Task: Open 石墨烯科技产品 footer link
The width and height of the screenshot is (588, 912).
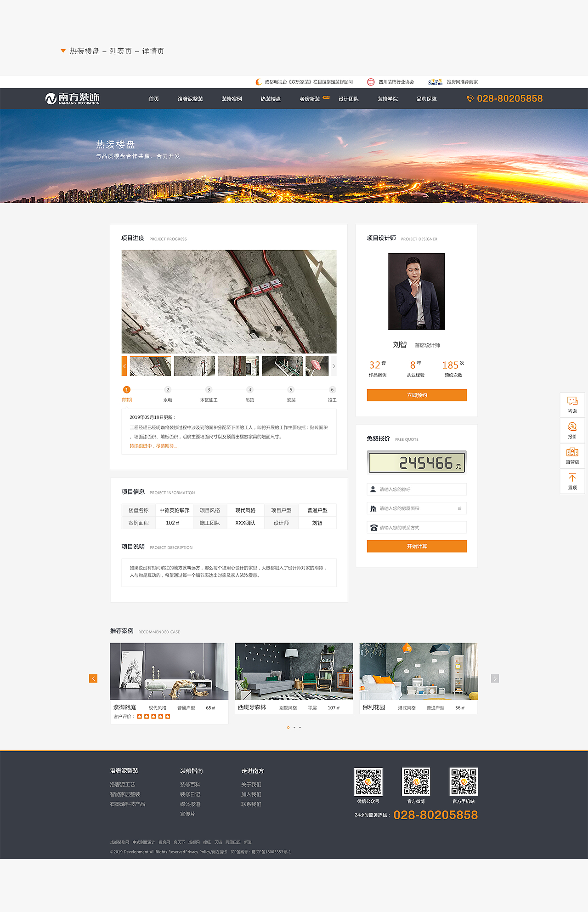Action: click(x=127, y=804)
